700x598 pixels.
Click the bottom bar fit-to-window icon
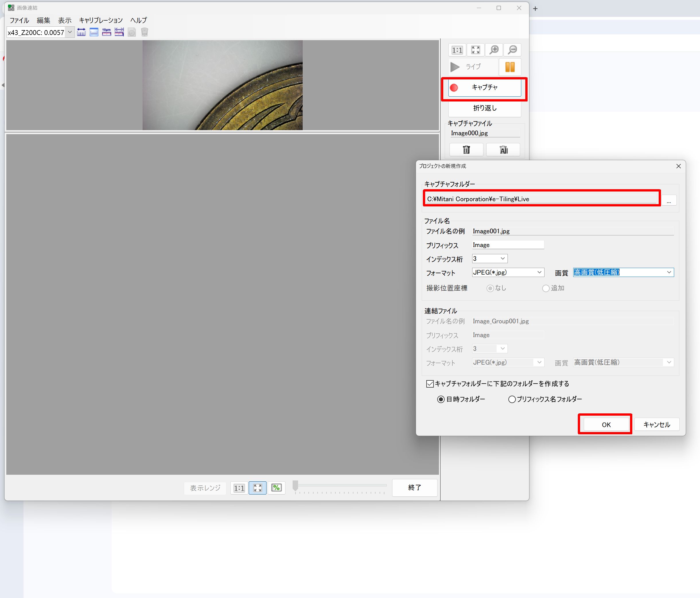click(x=257, y=488)
